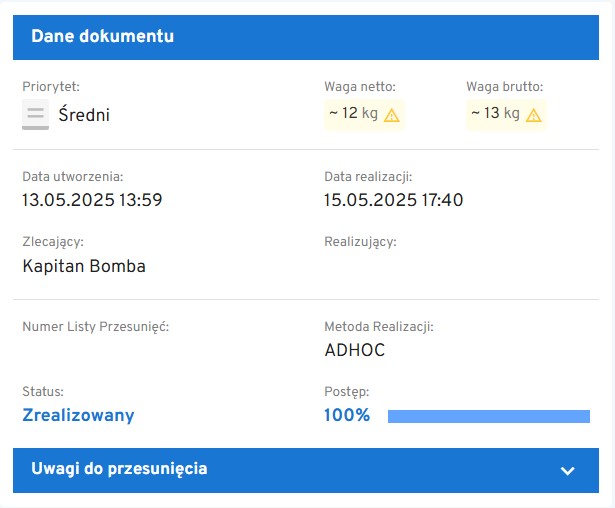Click the ADHOC realization method value

point(354,350)
